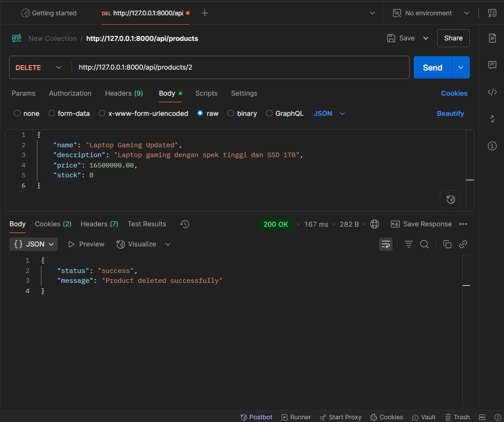Open Trash in the status bar
This screenshot has width=504, height=422.
click(457, 417)
